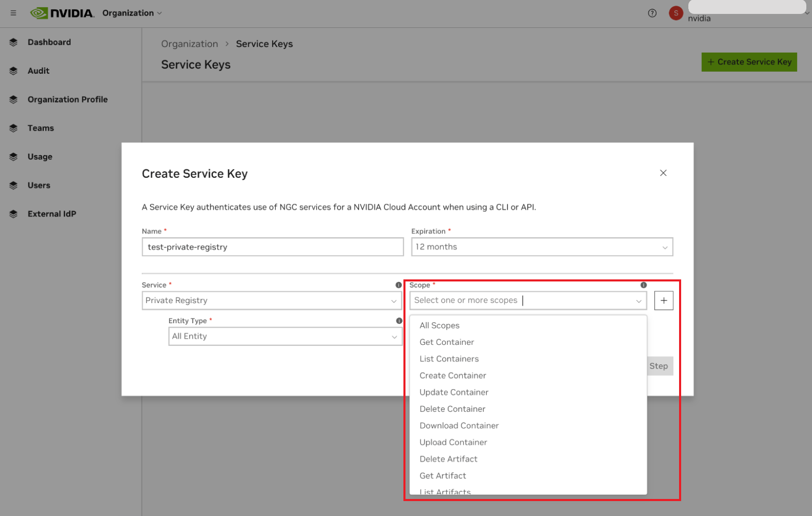Click the Organization breadcrumb link
The width and height of the screenshot is (812, 516).
(190, 44)
